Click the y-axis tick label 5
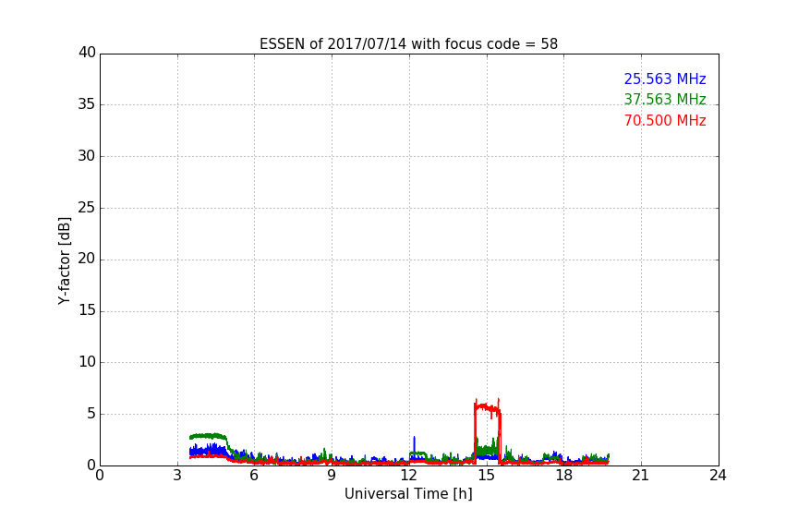Image resolution: width=798 pixels, height=532 pixels. point(91,414)
